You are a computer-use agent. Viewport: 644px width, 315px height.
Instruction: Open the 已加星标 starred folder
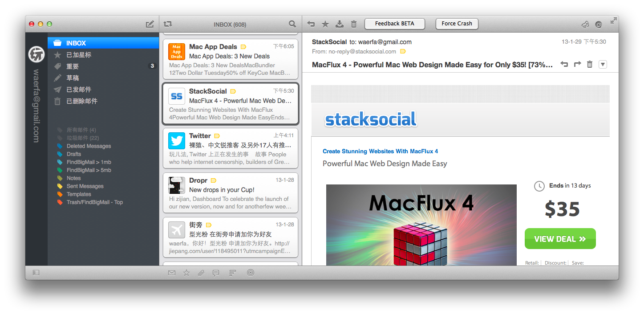[x=103, y=55]
